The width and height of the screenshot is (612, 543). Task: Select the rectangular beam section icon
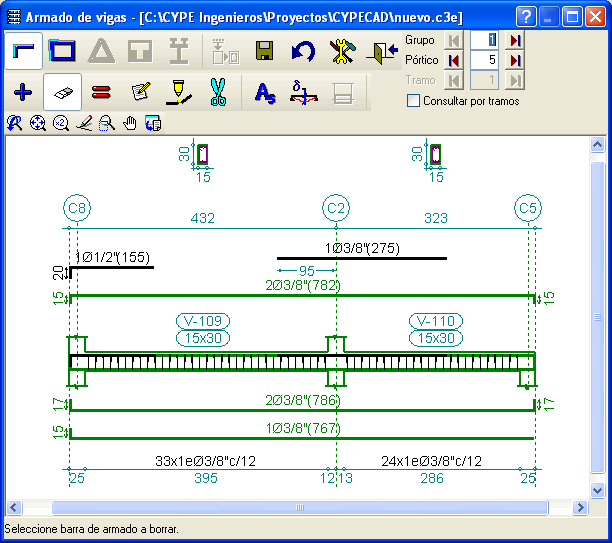point(62,51)
